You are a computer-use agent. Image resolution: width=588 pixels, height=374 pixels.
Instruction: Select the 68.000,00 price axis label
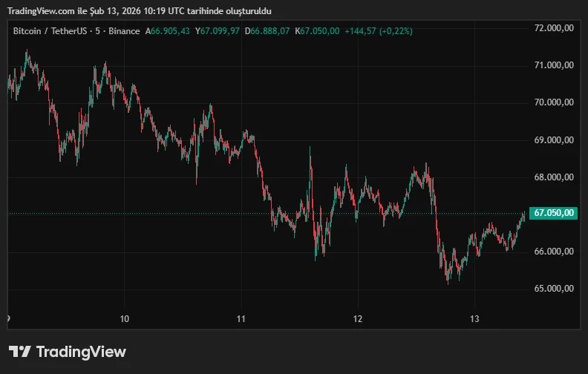(555, 177)
